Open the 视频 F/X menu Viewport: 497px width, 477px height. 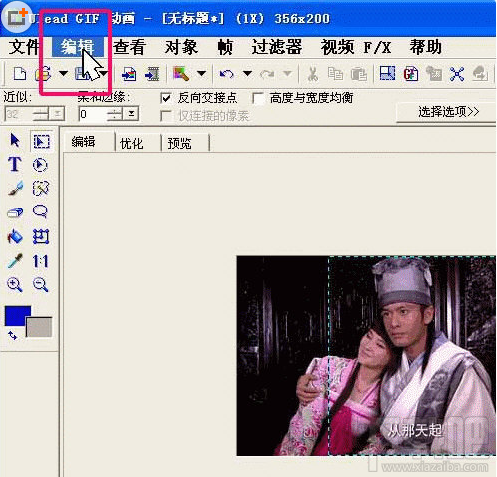click(356, 47)
